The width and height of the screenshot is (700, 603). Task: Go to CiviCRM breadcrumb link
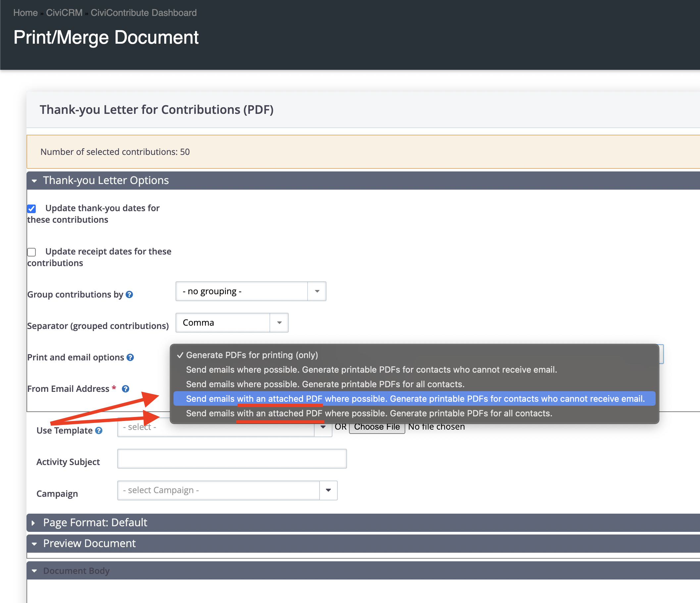(64, 13)
